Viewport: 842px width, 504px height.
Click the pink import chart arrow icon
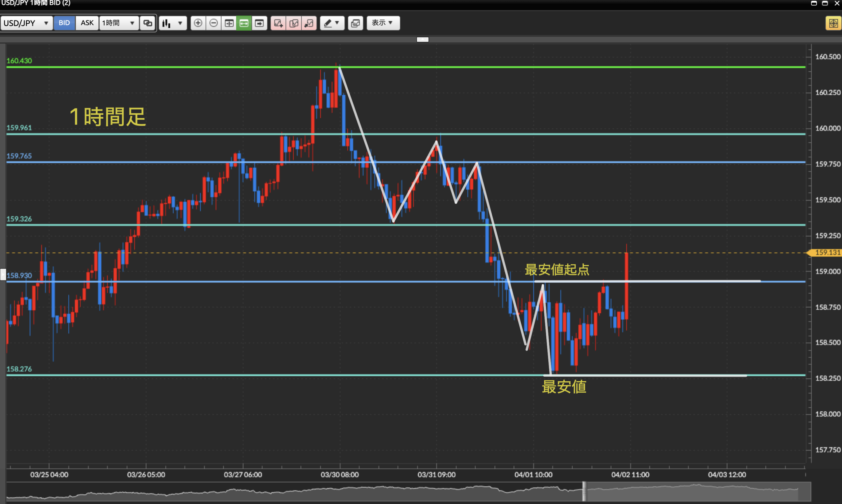point(309,23)
